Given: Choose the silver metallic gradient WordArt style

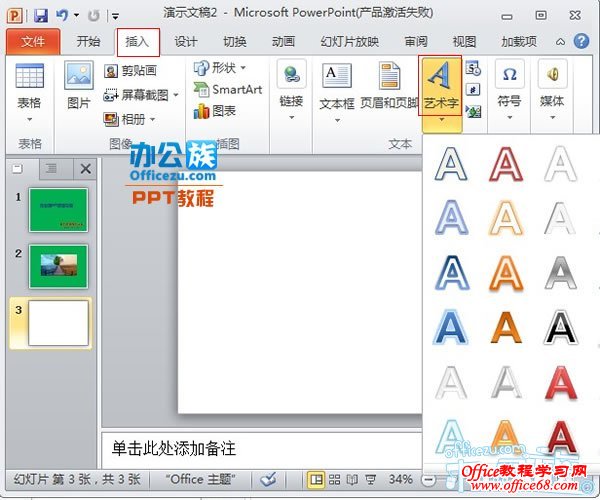Looking at the screenshot, I should (561, 273).
